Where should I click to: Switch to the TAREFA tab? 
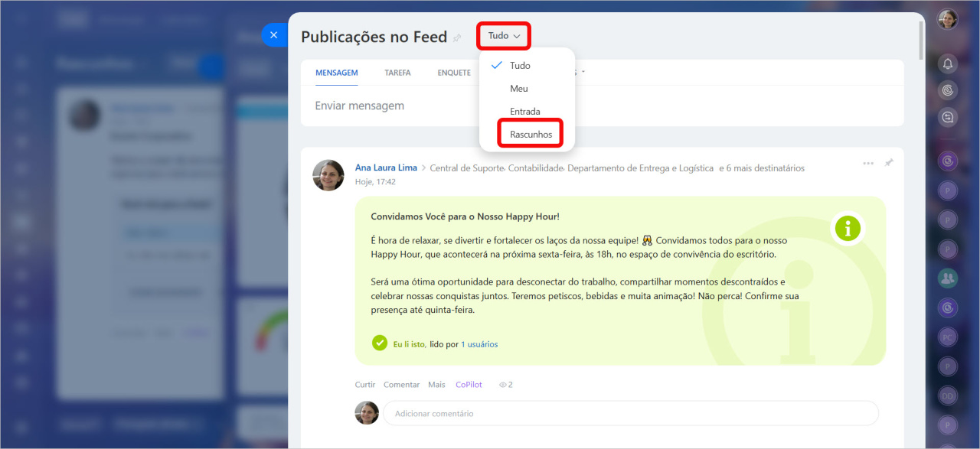pyautogui.click(x=397, y=73)
